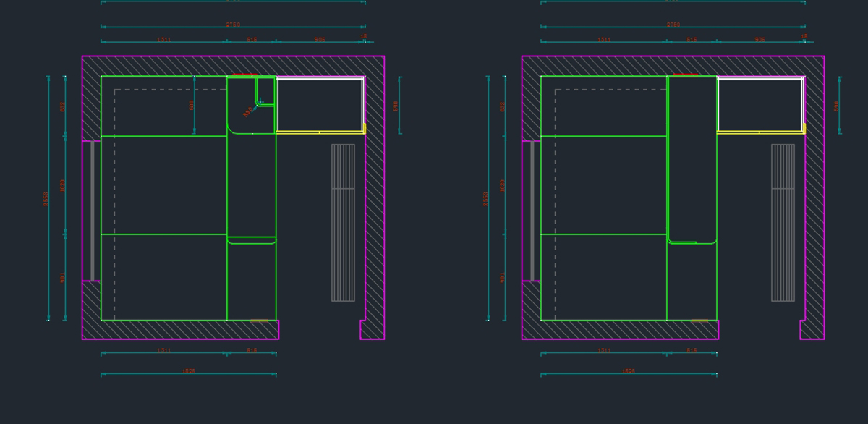Click the 2750 dimension text on right drawing
Image resolution: width=868 pixels, height=424 pixels.
(x=673, y=25)
